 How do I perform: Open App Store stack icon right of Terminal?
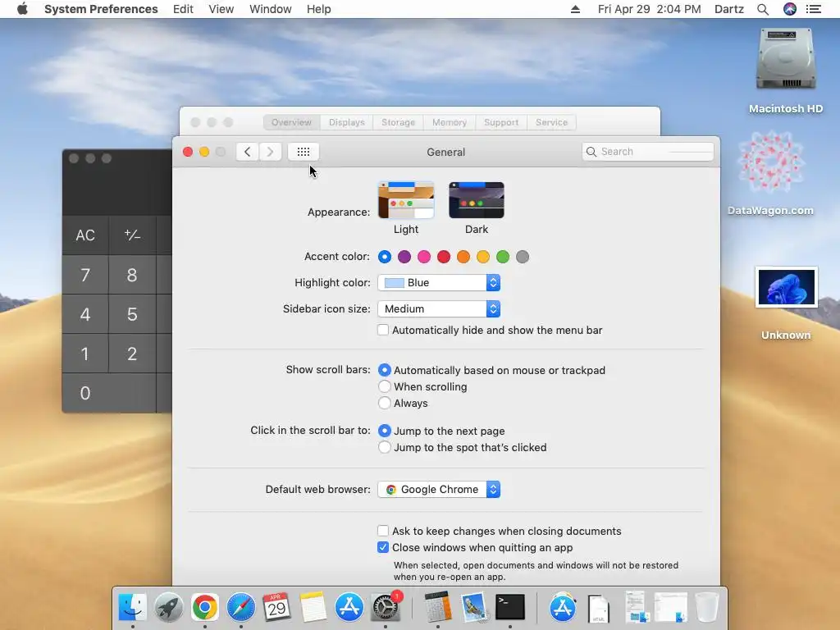click(x=563, y=607)
